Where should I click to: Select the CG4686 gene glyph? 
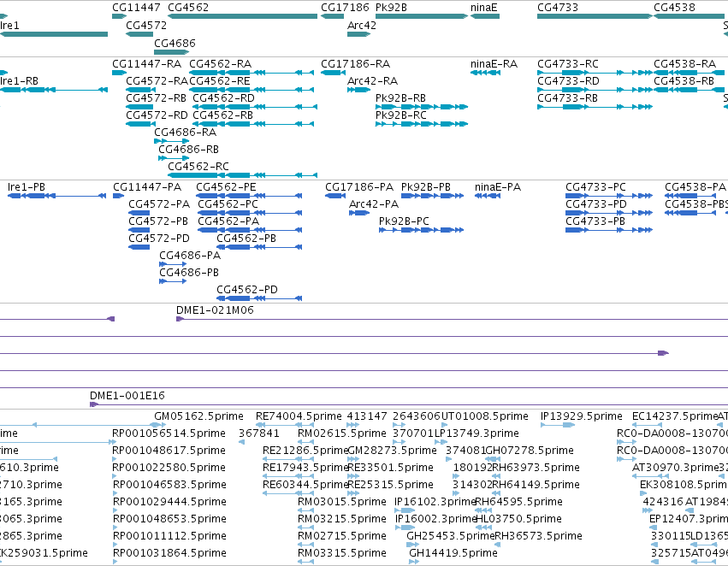coord(171,52)
